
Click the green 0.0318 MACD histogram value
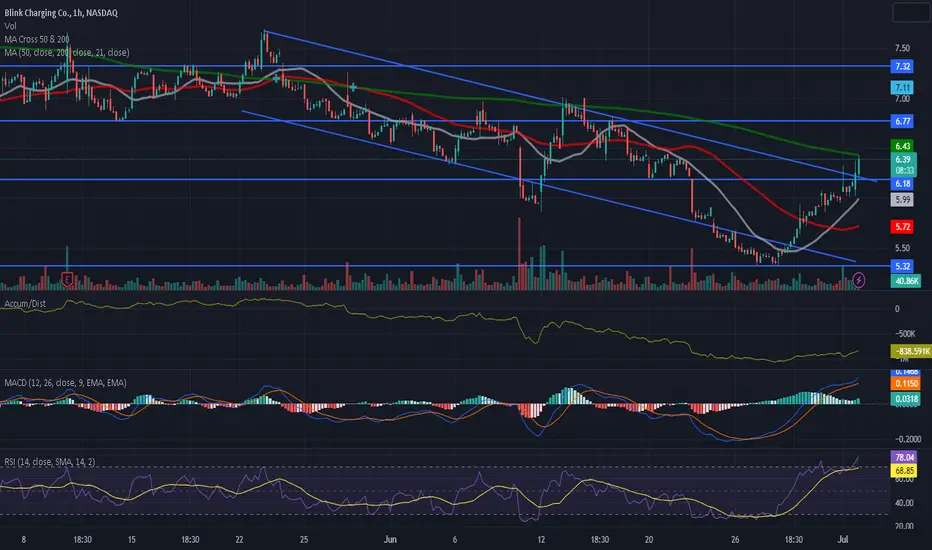tap(905, 399)
